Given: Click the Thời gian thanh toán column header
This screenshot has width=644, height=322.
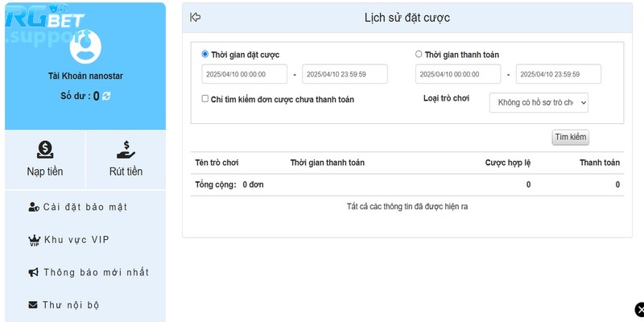Looking at the screenshot, I should 328,163.
